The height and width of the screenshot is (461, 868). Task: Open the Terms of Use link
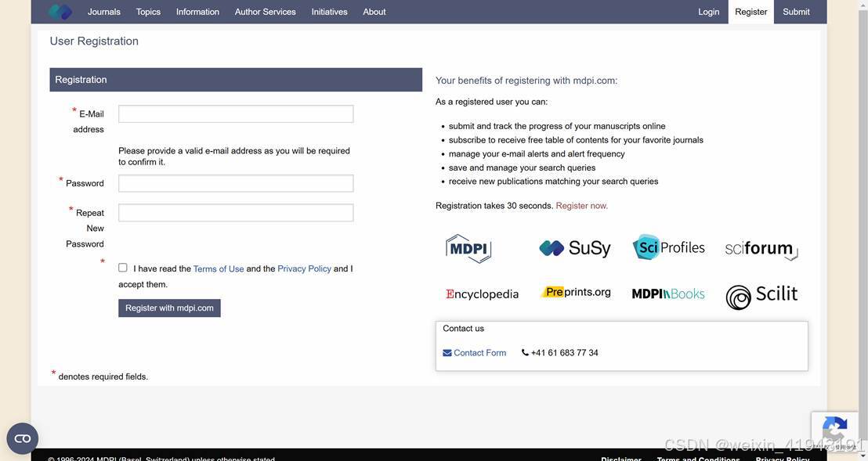pos(219,268)
